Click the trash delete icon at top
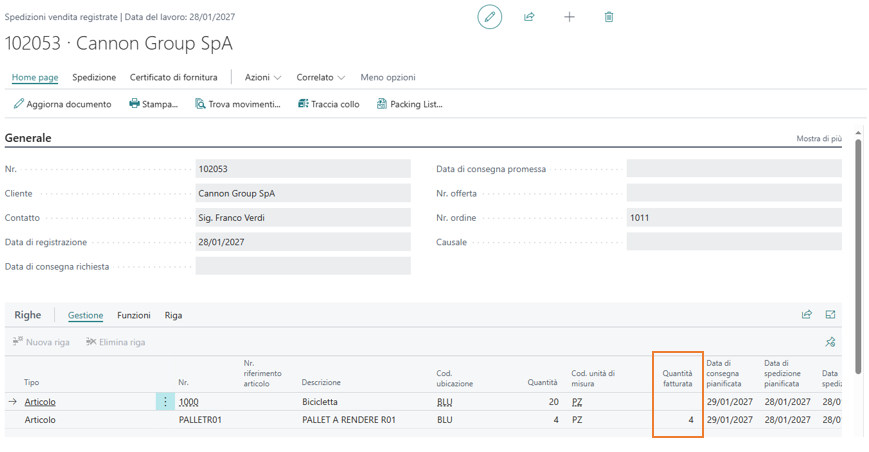The image size is (869, 452). pyautogui.click(x=609, y=17)
